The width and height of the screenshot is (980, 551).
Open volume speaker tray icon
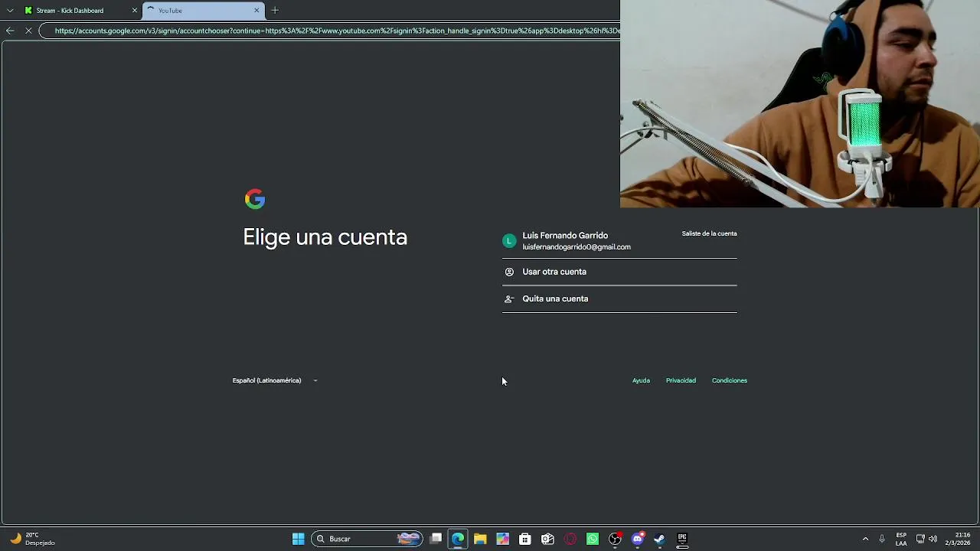click(x=933, y=539)
